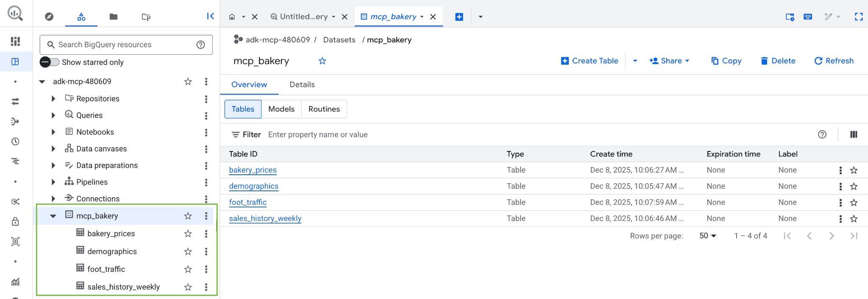Open the Rows per page dropdown

[x=708, y=236]
